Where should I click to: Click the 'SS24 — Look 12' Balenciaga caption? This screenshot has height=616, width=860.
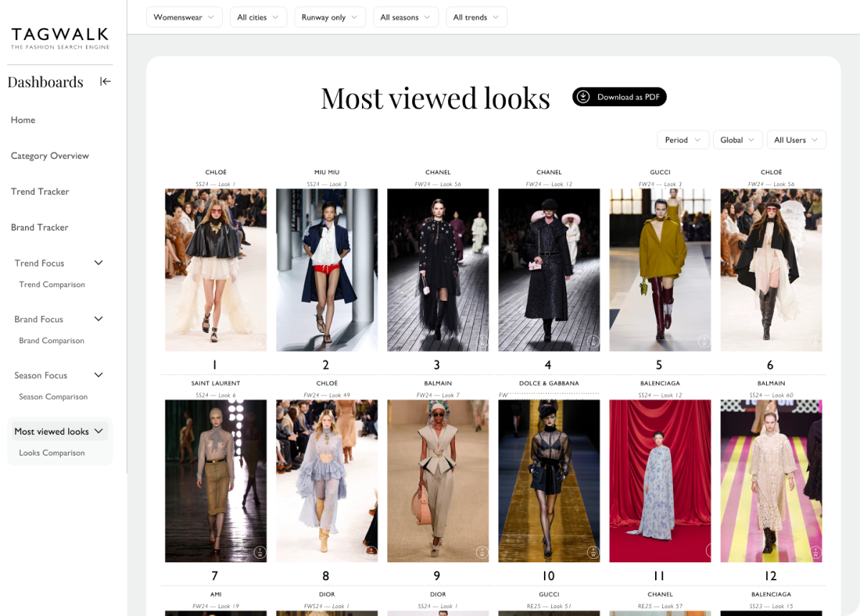tap(660, 395)
